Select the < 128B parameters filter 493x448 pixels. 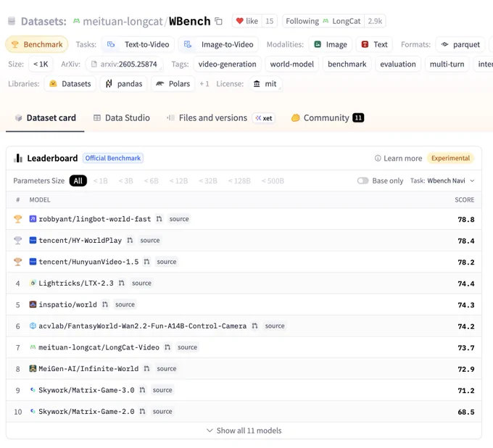click(x=239, y=181)
